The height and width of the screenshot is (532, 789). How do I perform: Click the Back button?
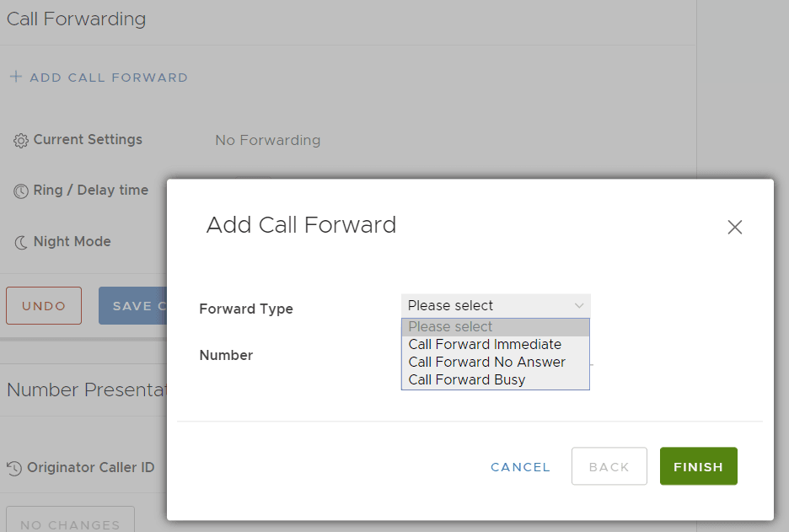point(609,466)
